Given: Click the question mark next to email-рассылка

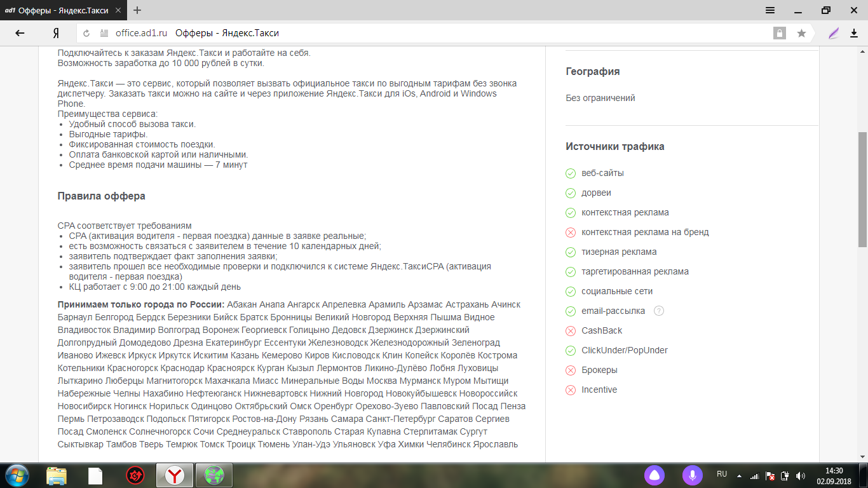Looking at the screenshot, I should [x=659, y=311].
